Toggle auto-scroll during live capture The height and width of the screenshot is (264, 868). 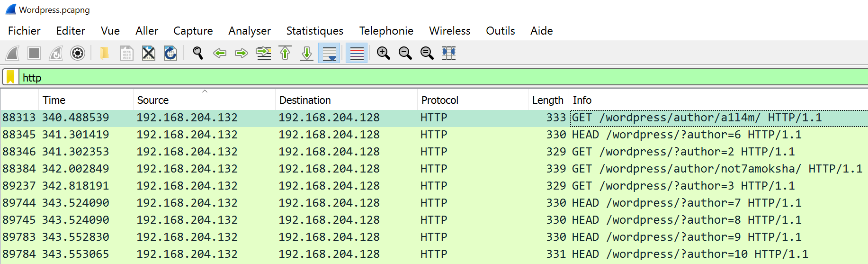point(329,53)
